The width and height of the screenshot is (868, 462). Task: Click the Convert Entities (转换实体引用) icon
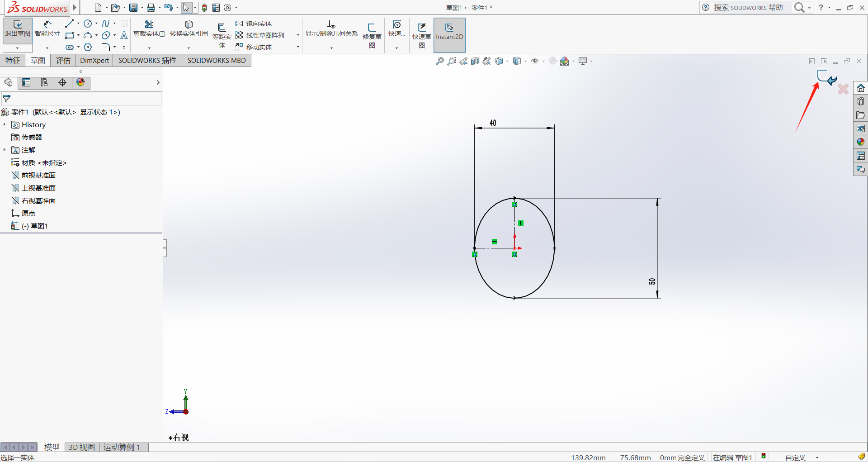(189, 28)
